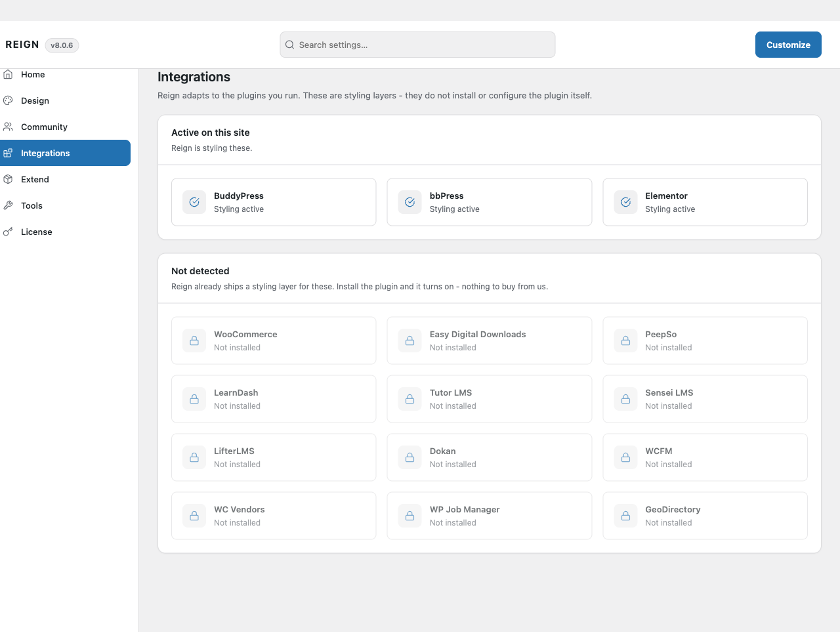Click the WCFM lock icon
840x643 pixels.
coord(625,457)
